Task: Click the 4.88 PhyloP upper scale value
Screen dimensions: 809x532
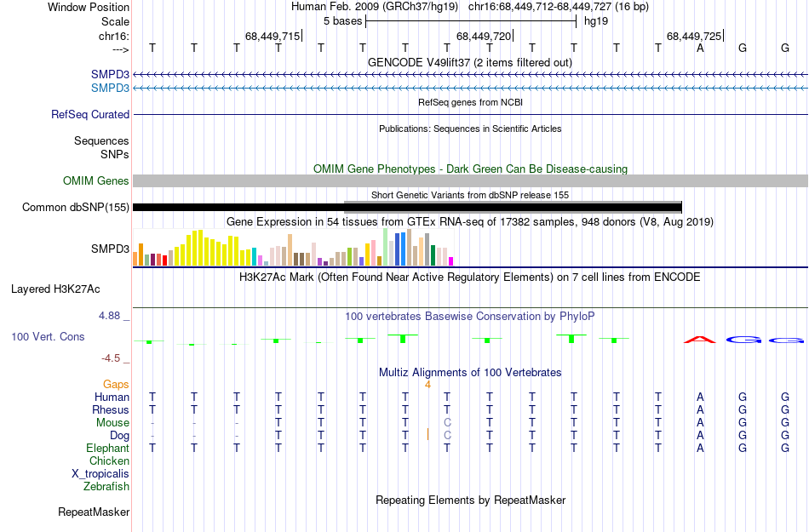Action: [109, 316]
